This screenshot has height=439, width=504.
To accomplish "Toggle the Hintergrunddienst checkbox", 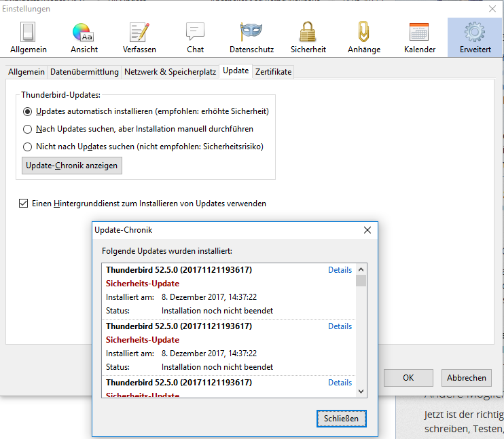I will tap(24, 204).
